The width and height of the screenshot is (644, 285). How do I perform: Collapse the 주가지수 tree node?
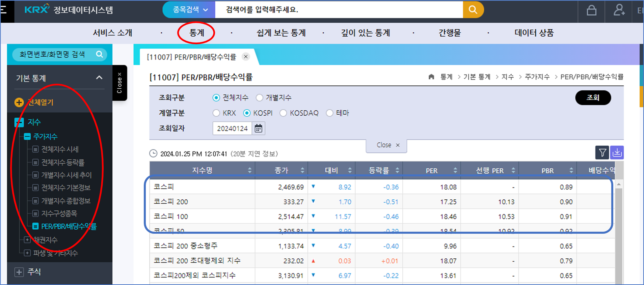27,137
